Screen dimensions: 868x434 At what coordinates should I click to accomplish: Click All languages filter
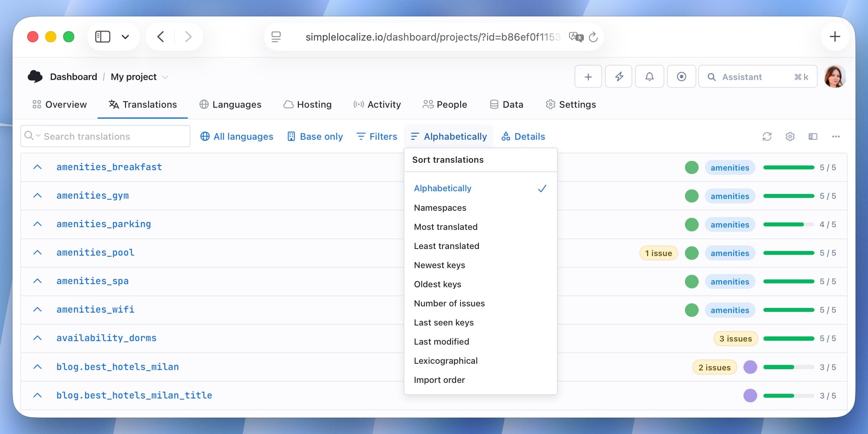click(237, 137)
